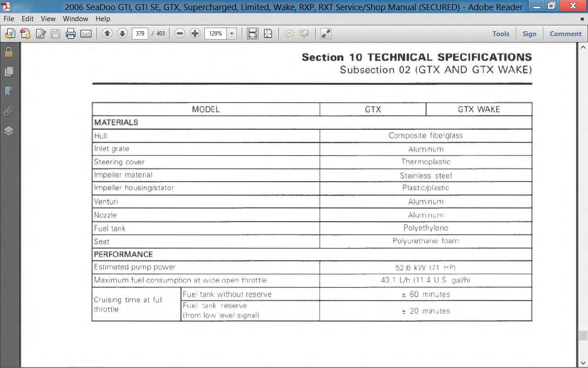Click the 'Thermoplastic' steering cover value
This screenshot has width=588, height=368.
(426, 162)
